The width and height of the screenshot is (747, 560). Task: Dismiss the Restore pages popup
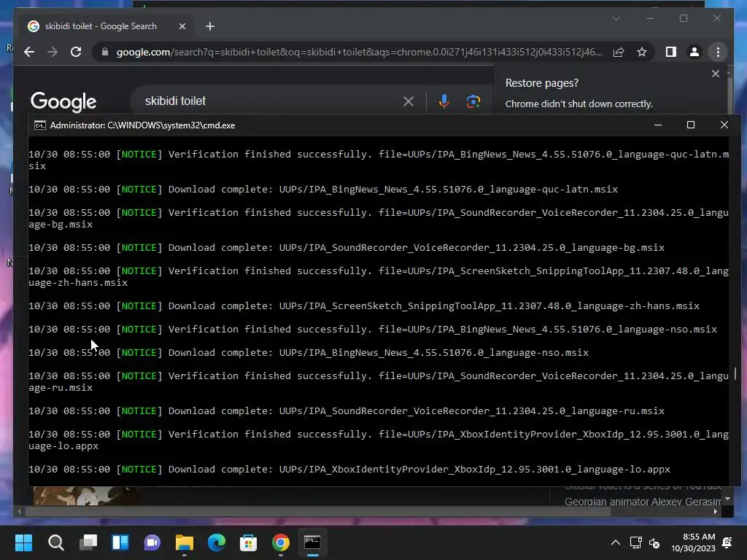(x=715, y=74)
